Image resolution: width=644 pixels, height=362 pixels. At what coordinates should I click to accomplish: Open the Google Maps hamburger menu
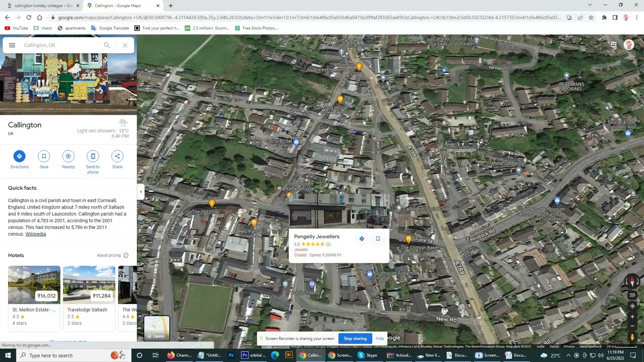click(x=12, y=45)
